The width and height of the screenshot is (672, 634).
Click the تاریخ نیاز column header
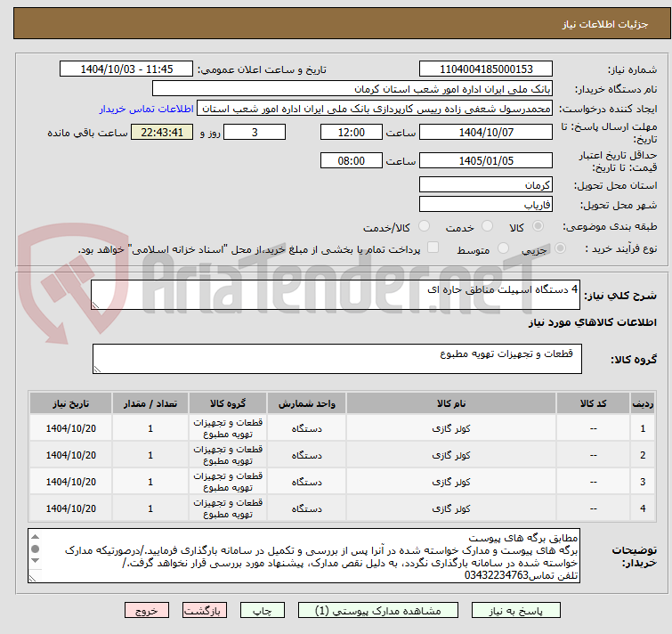pyautogui.click(x=70, y=403)
